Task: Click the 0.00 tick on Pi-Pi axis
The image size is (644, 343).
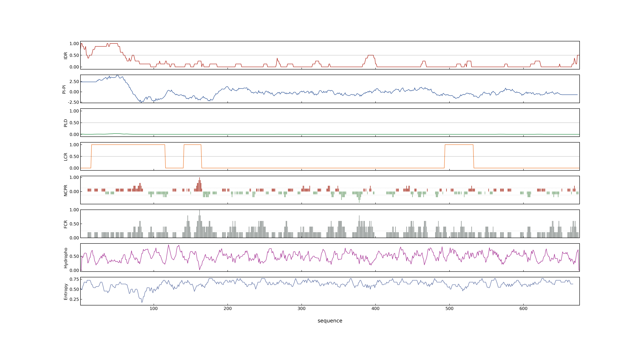Action: pyautogui.click(x=74, y=92)
